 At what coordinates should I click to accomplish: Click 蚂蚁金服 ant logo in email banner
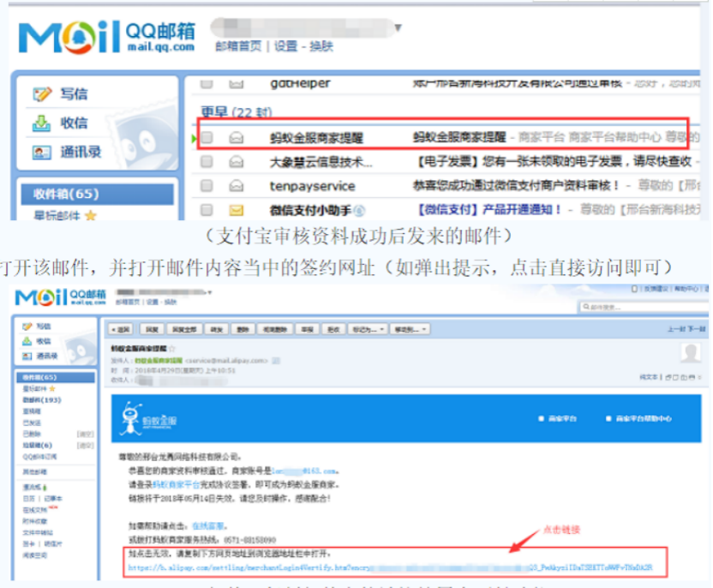click(148, 418)
